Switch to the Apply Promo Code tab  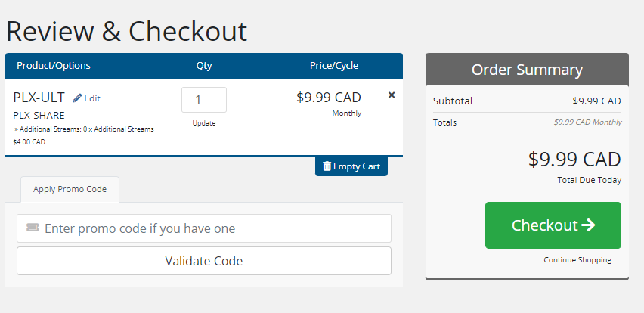point(70,189)
